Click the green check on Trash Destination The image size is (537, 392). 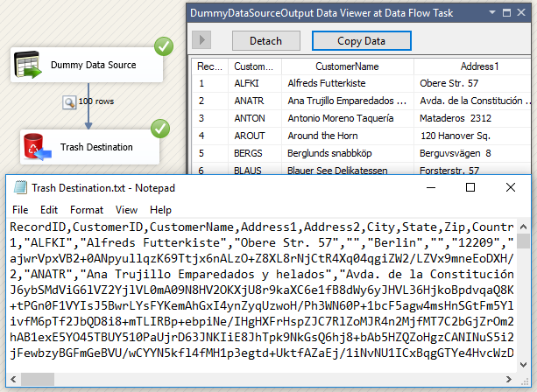[x=160, y=129]
